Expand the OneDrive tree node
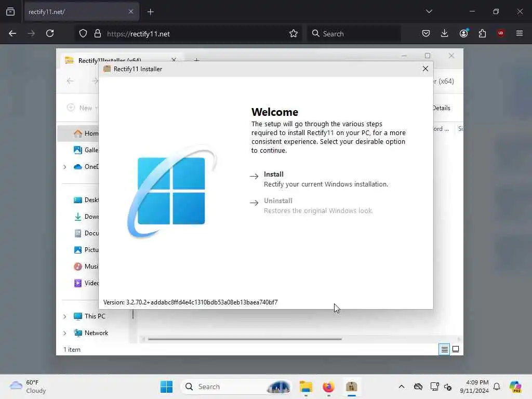Viewport: 532px width, 399px height. [64, 167]
